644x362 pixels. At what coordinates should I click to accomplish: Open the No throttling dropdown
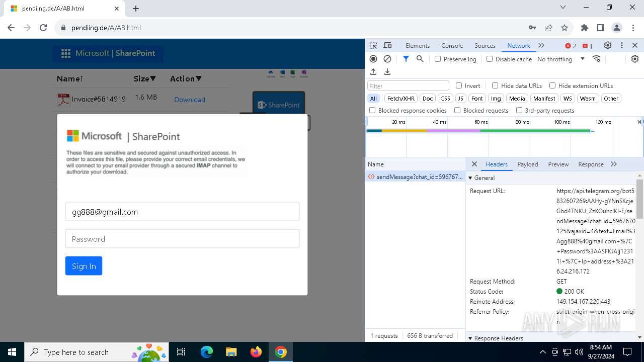561,59
